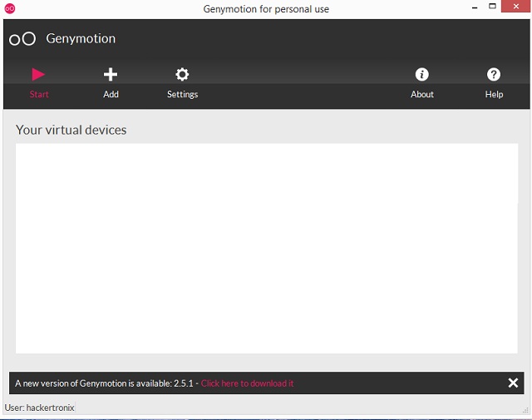Viewport: 532px width, 420px height.
Task: Click the Genymotion title bar app icon
Action: click(10, 8)
